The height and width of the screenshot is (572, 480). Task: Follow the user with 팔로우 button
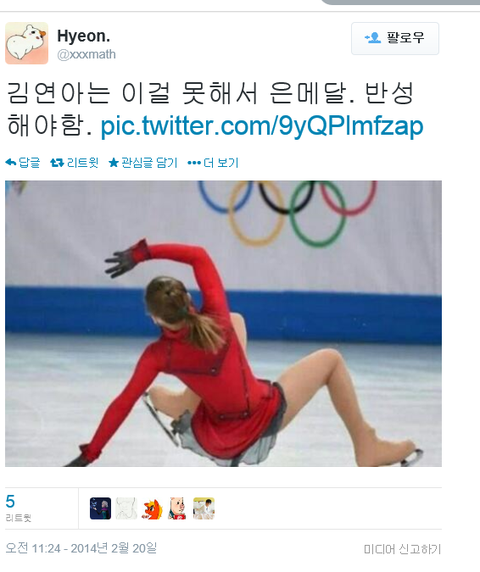point(395,38)
